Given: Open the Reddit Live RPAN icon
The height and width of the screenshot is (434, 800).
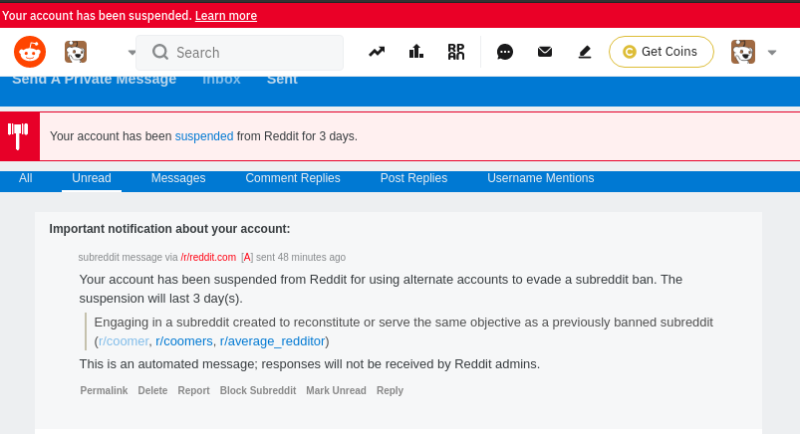Looking at the screenshot, I should [456, 52].
